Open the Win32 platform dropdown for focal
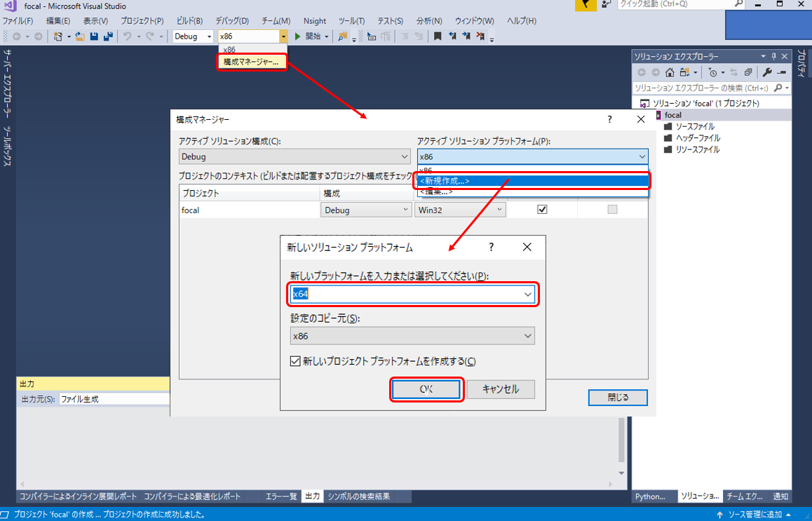812x521 pixels. click(x=459, y=210)
